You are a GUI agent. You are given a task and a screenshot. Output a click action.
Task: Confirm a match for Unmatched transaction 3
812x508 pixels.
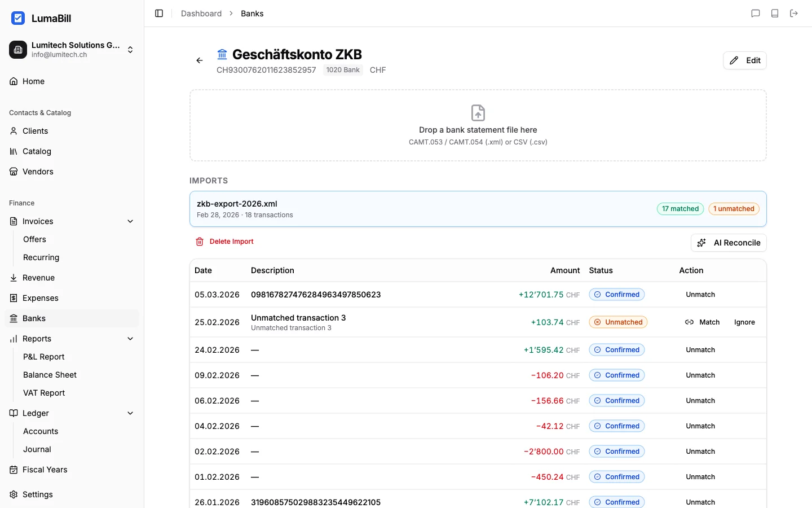point(703,322)
